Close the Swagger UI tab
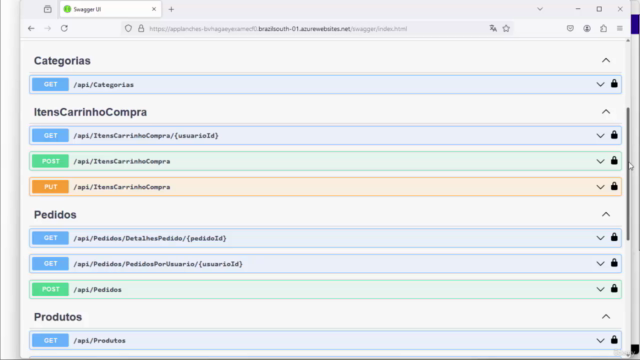 (154, 9)
